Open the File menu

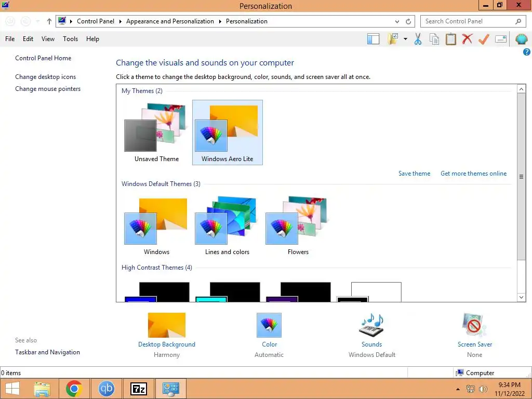pyautogui.click(x=10, y=39)
